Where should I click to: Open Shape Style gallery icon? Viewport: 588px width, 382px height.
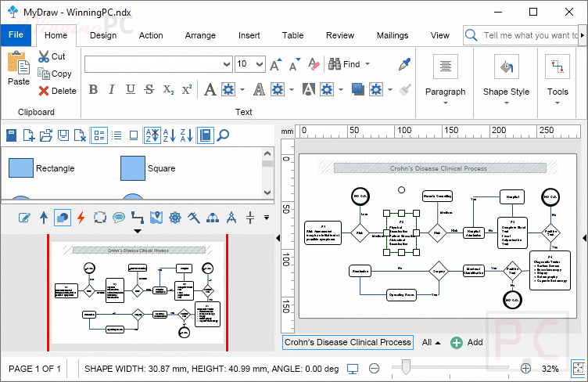(x=506, y=67)
